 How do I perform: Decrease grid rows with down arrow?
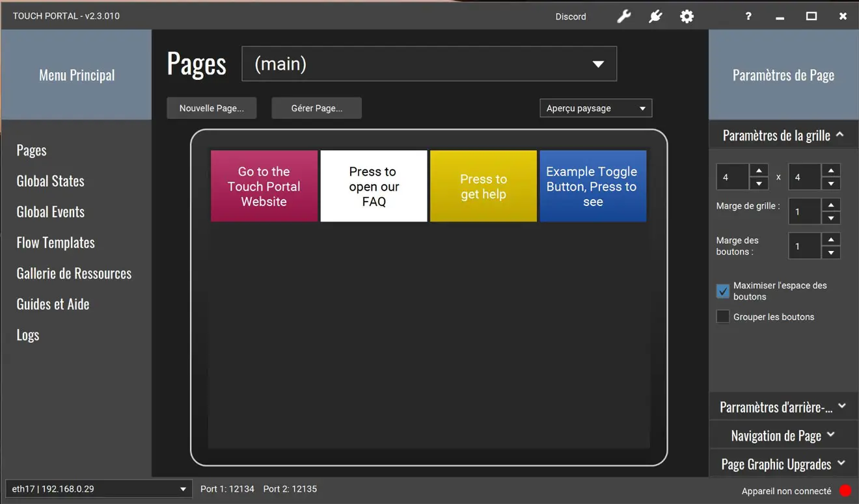point(831,183)
